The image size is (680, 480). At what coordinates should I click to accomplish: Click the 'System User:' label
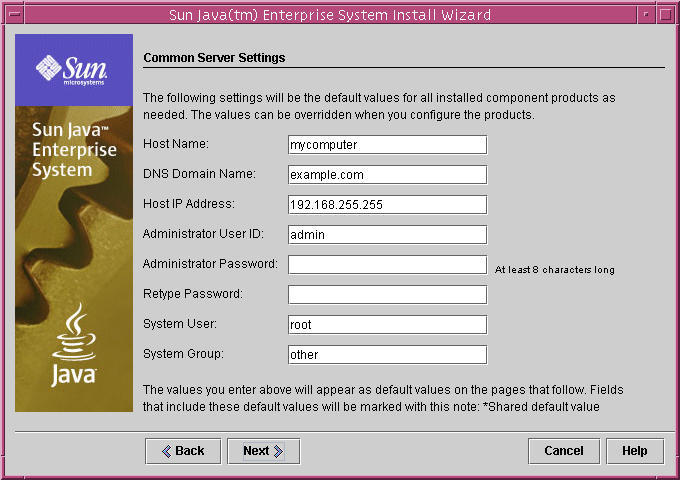point(180,324)
